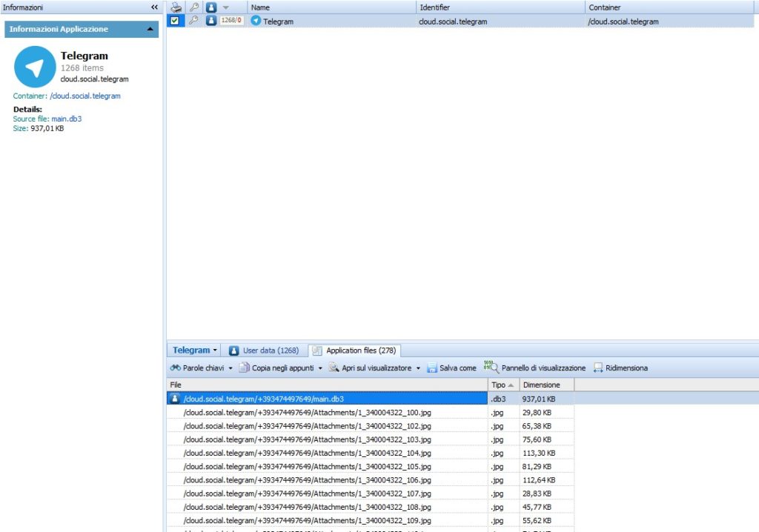Open the Source file main.db3 link
The image size is (759, 532).
point(66,119)
